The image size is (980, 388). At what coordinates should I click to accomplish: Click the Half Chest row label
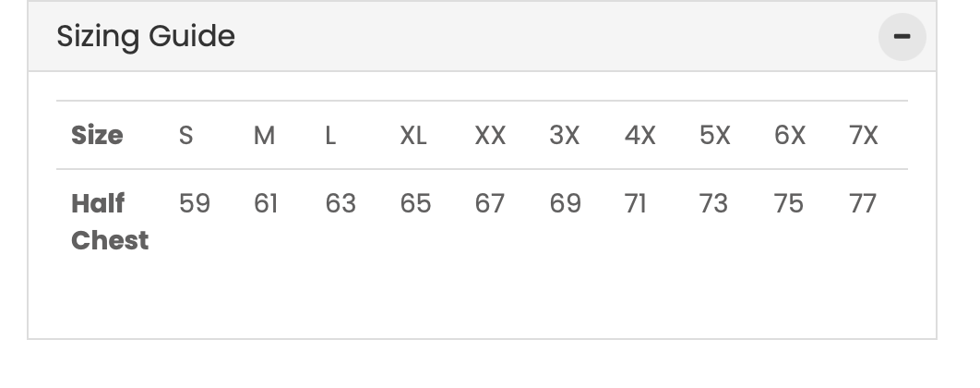110,222
